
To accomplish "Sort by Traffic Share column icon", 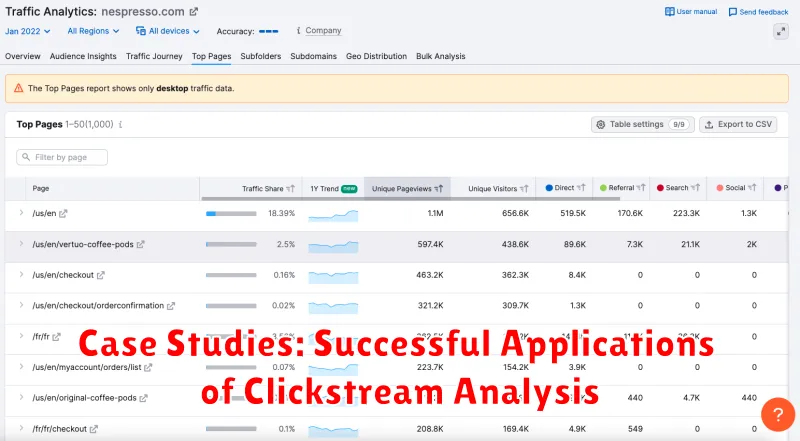I will (291, 188).
